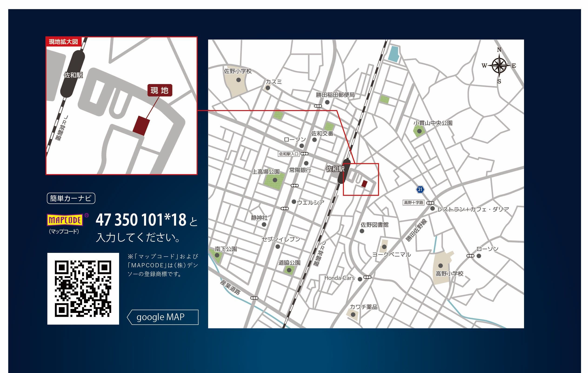Click the 佐野小学校 location dot
The image size is (588, 373).
(x=239, y=80)
